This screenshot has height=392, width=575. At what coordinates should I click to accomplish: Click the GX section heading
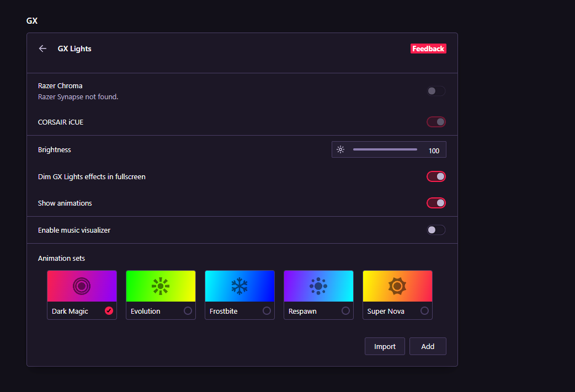tap(32, 21)
